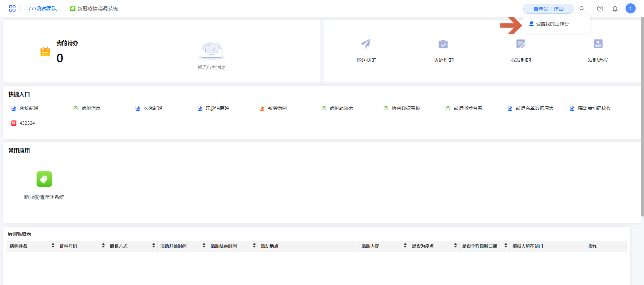
Task: Sort table by 病例姓名 column
Action: click(x=53, y=246)
